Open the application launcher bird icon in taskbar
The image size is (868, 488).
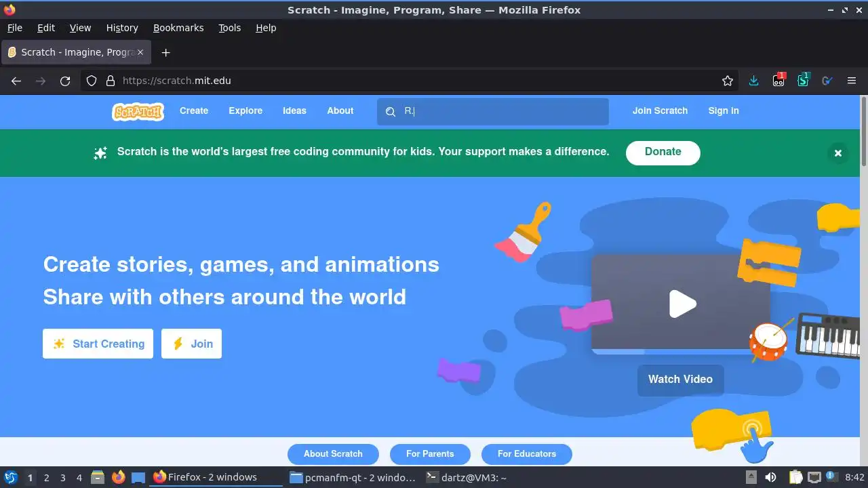[x=11, y=477]
